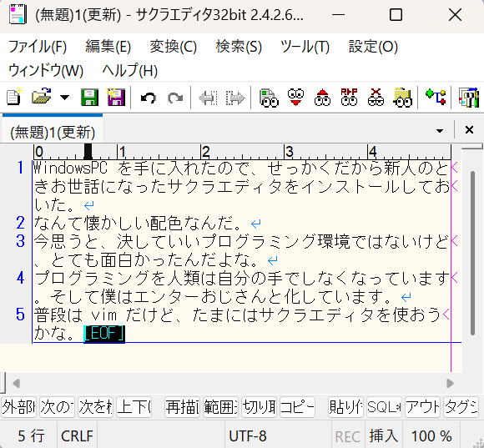484x448 pixels.
Task: Open type settings toolbar icon
Action: point(469,98)
